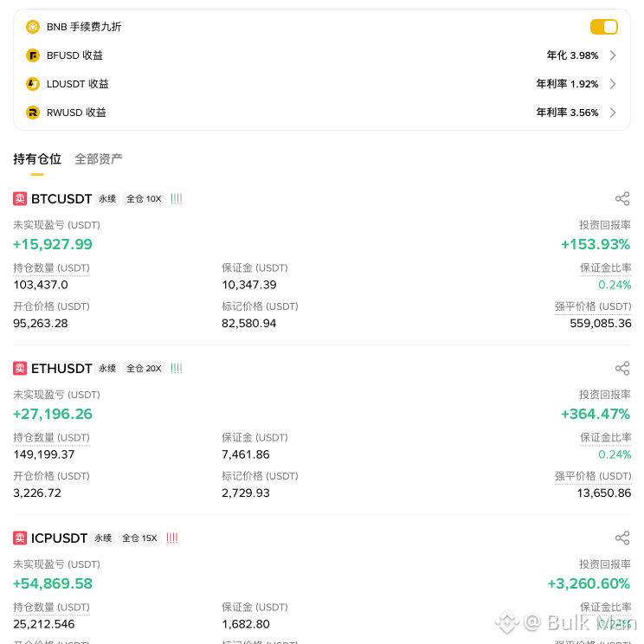This screenshot has height=644, width=644.
Task: Click the ETHUSDT sell badge icon
Action: 20,369
